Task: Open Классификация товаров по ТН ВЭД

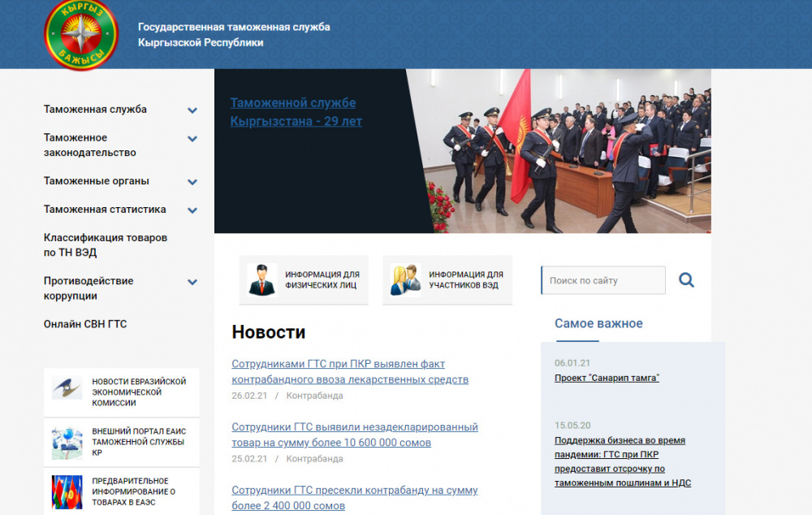Action: (106, 245)
